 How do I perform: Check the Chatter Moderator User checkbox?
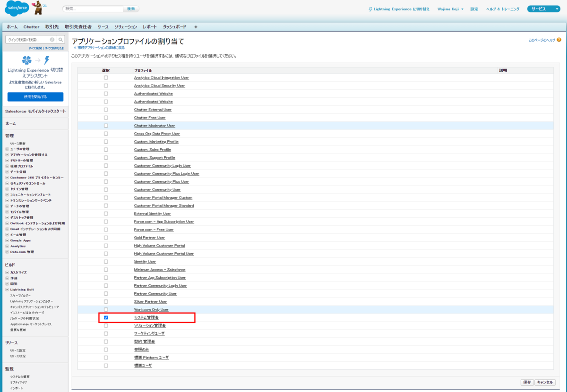(106, 126)
